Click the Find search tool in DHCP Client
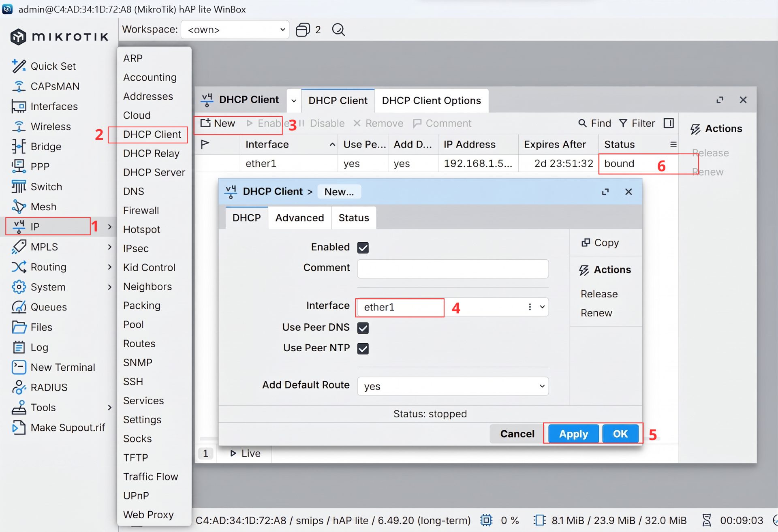The width and height of the screenshot is (778, 532). [594, 123]
